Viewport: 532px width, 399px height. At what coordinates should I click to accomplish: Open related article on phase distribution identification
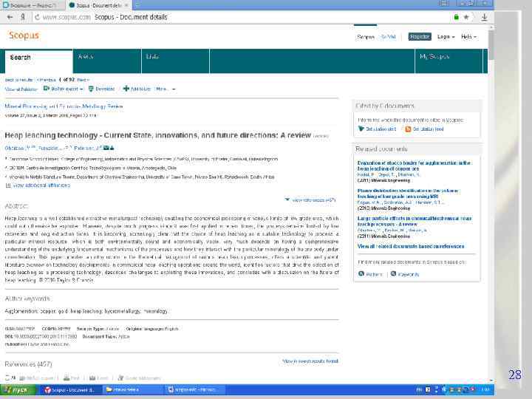pos(407,194)
